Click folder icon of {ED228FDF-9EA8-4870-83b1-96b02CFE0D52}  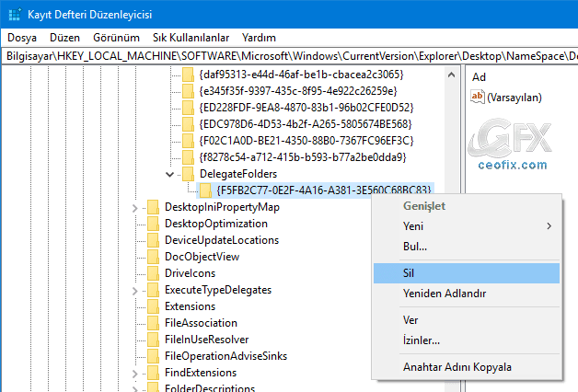click(x=188, y=108)
